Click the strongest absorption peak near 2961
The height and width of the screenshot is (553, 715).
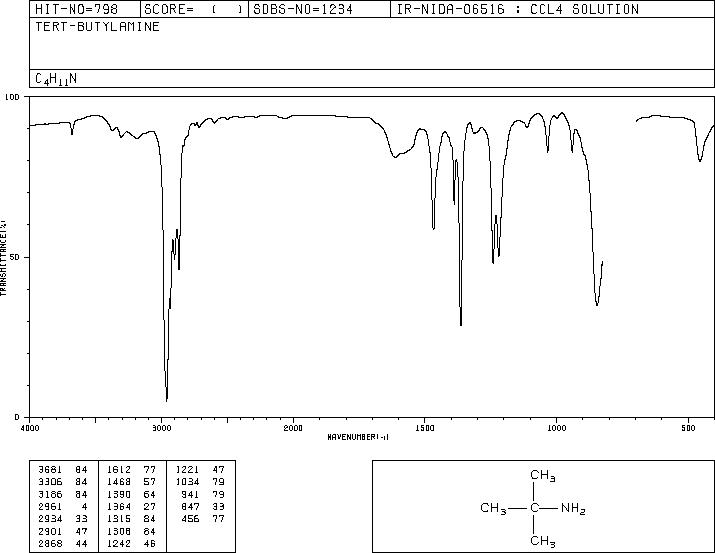(x=167, y=399)
